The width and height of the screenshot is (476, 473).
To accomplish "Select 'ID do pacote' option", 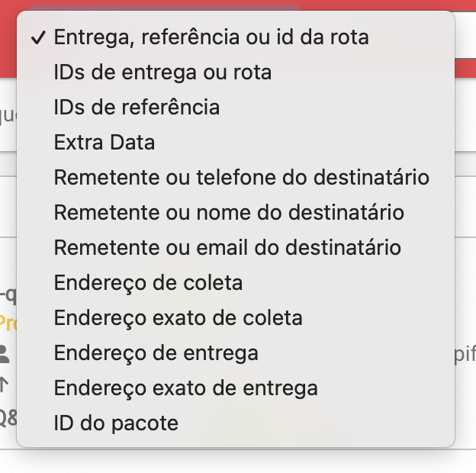I will click(x=236, y=423).
